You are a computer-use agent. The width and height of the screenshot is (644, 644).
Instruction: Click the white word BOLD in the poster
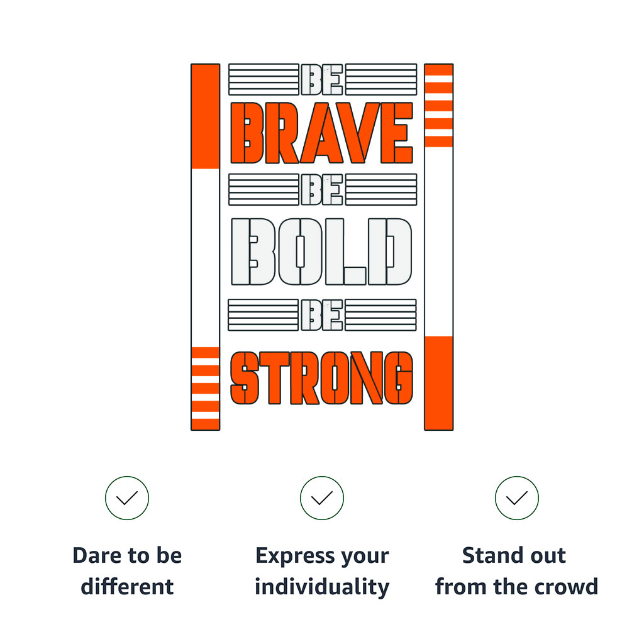pyautogui.click(x=322, y=251)
